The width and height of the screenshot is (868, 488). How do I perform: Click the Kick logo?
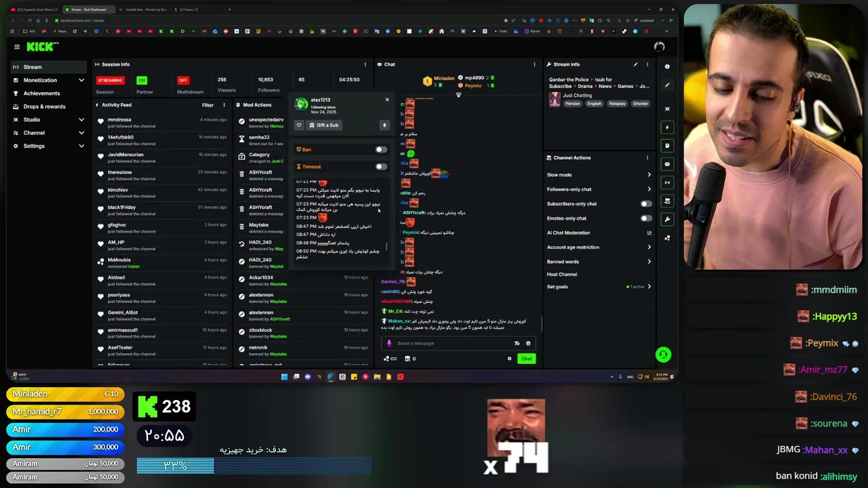[42, 47]
